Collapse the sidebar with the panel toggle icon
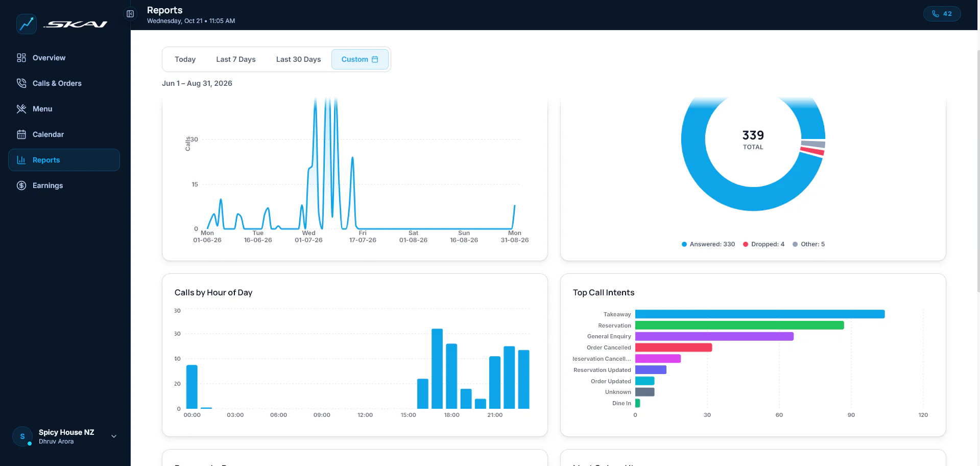980x466 pixels. [130, 14]
